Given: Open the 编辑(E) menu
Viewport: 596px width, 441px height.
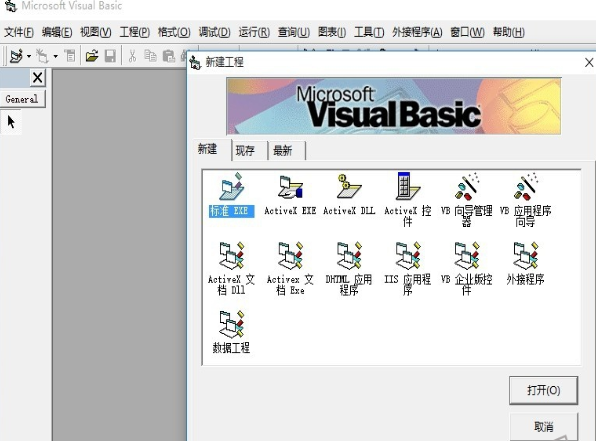Looking at the screenshot, I should 57,32.
